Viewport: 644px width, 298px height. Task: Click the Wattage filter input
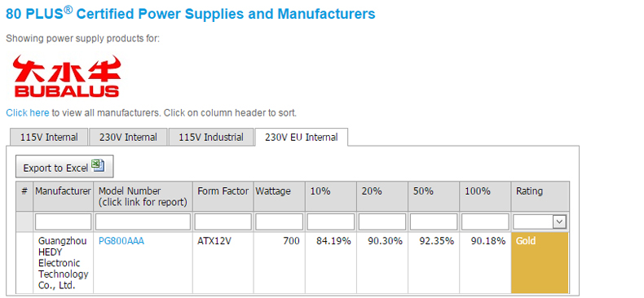[x=280, y=222]
